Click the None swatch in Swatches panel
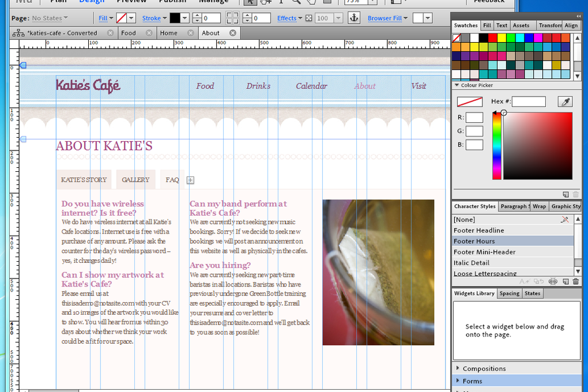588x392 pixels. point(457,38)
